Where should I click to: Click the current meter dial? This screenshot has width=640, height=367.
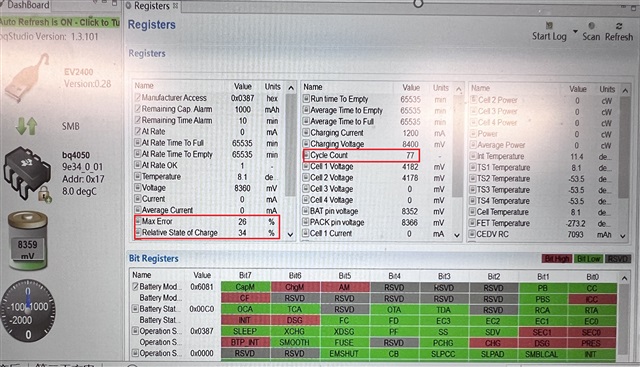pos(28,310)
